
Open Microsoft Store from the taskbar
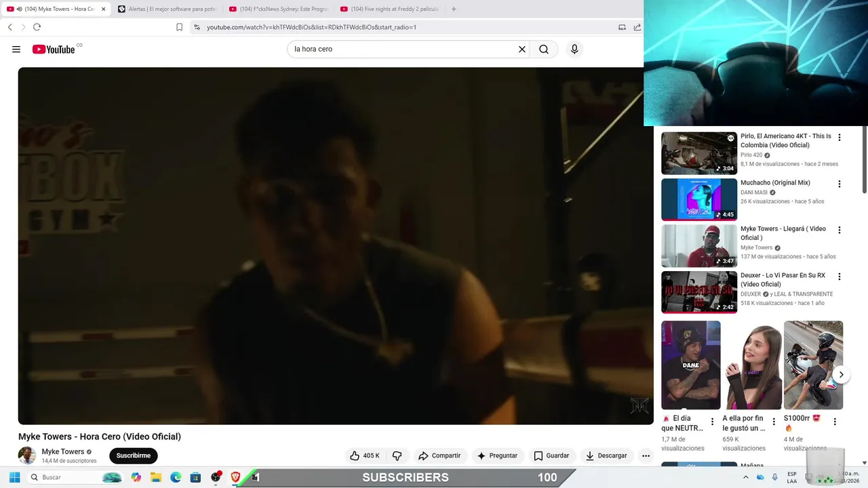click(195, 477)
